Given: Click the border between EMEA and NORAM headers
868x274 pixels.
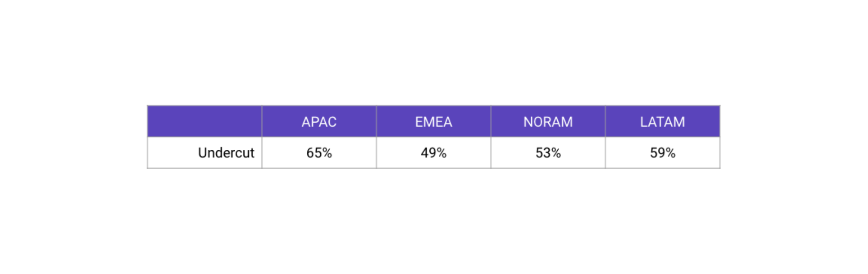Looking at the screenshot, I should (x=491, y=122).
